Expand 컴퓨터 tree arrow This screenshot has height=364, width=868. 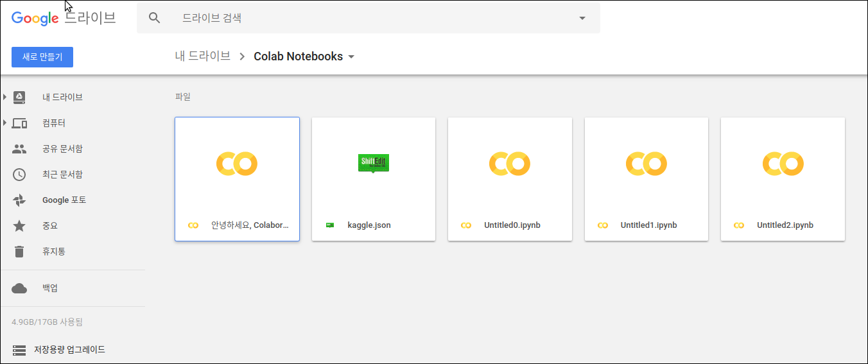pos(5,123)
